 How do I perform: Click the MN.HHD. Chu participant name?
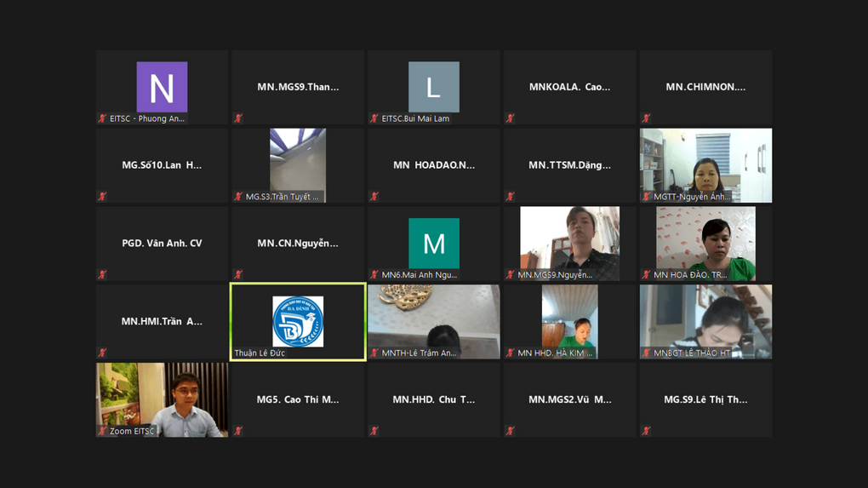pos(433,399)
